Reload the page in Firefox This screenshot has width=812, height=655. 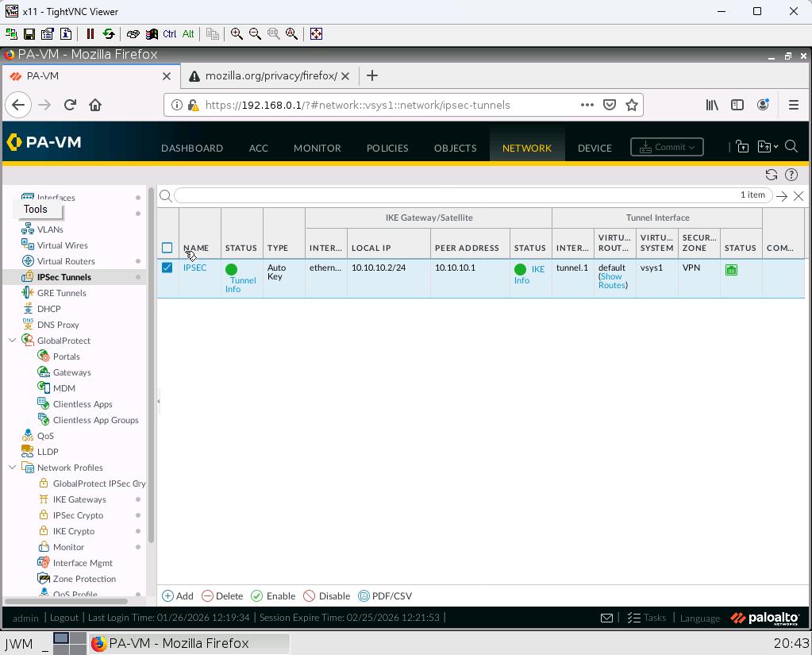click(70, 105)
